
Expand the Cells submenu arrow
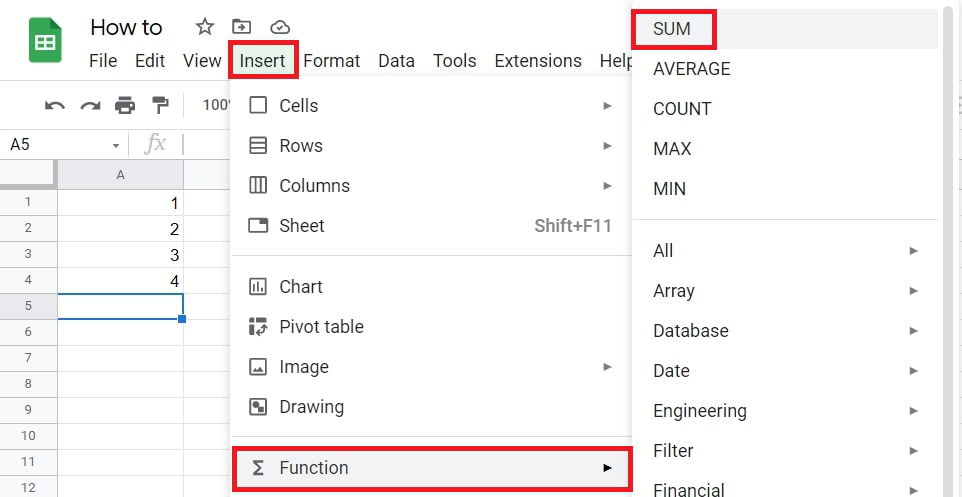pyautogui.click(x=607, y=106)
